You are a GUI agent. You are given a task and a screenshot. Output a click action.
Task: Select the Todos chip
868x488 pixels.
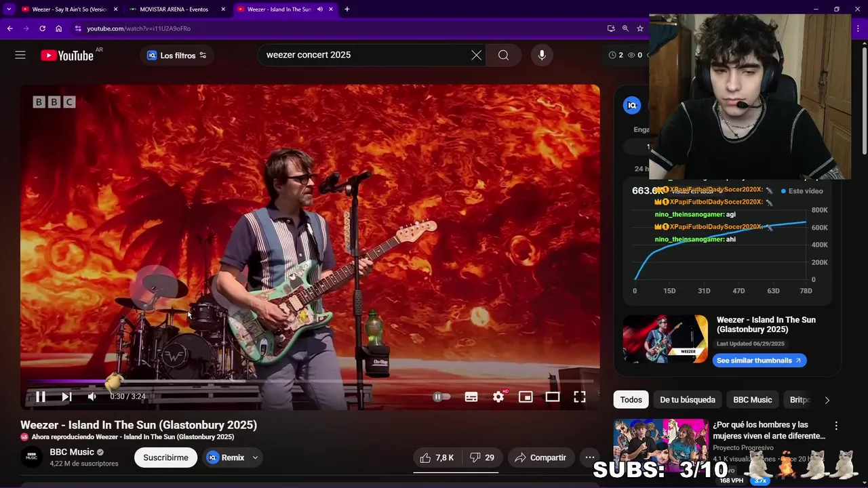(x=631, y=400)
